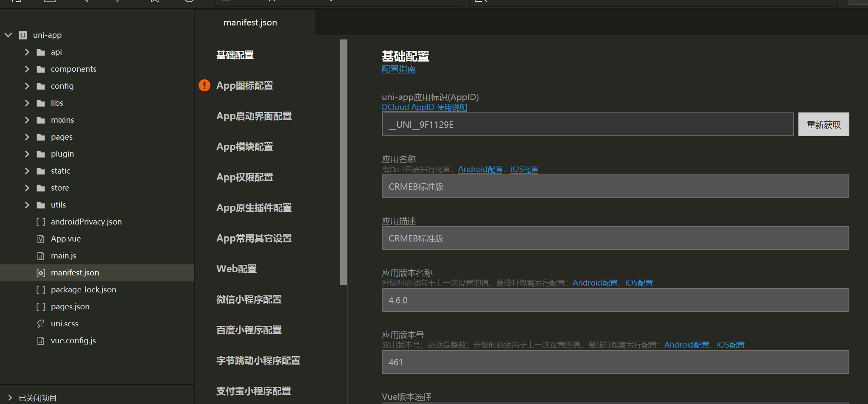868x404 pixels.
Task: Click the plugin folder icon
Action: 41,154
